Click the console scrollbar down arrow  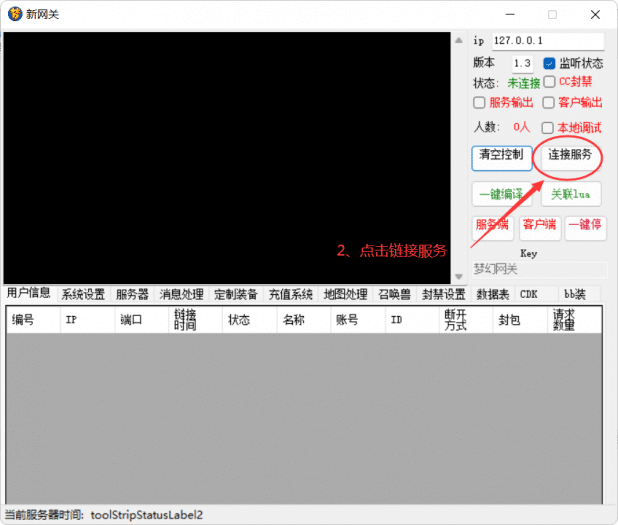(459, 276)
